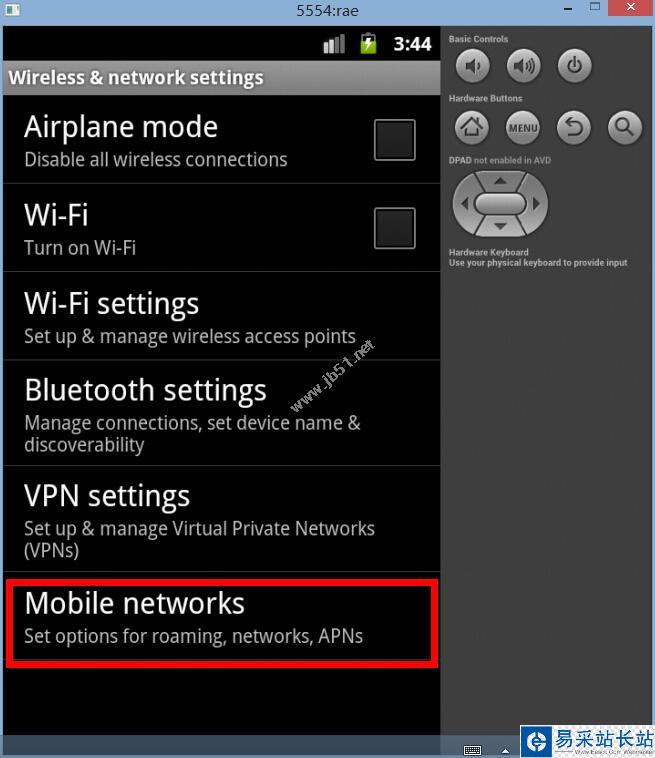
Task: Click the DPAD left arrow
Action: pos(465,204)
